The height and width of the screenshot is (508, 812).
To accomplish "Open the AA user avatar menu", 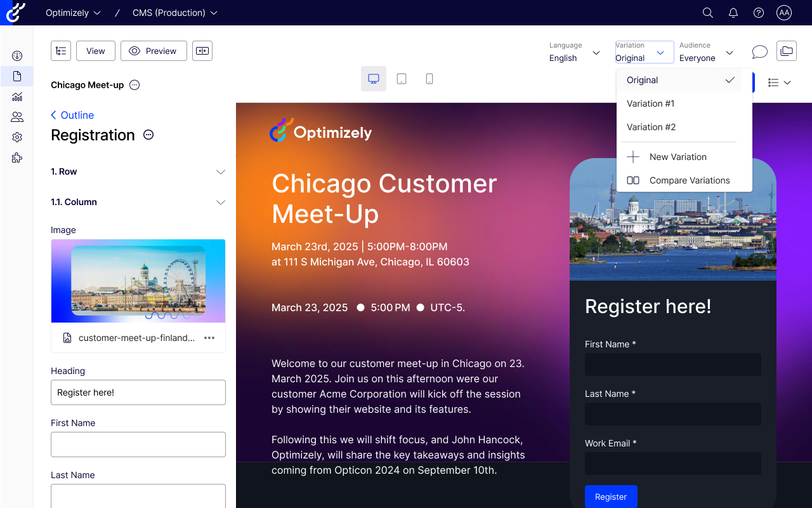I will pyautogui.click(x=784, y=13).
